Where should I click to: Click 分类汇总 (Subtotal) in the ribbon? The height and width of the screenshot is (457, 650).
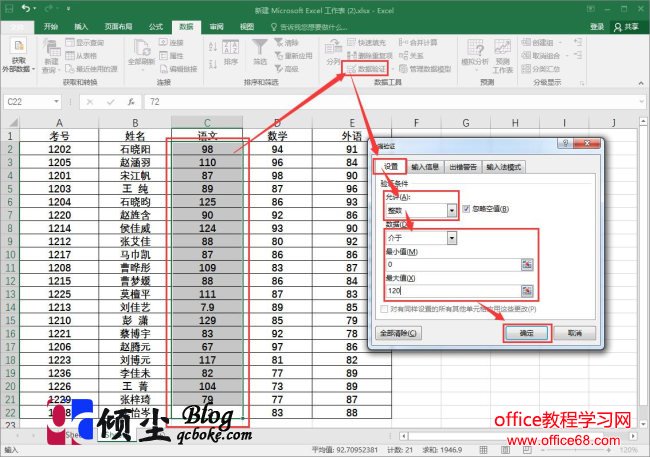click(x=541, y=69)
